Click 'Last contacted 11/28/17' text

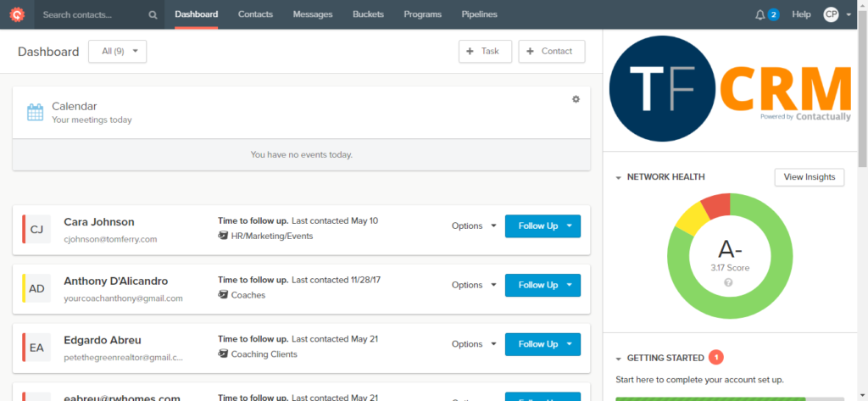pyautogui.click(x=336, y=280)
